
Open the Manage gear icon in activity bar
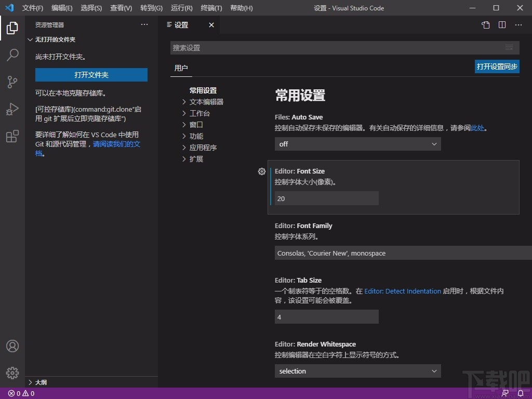[12, 373]
